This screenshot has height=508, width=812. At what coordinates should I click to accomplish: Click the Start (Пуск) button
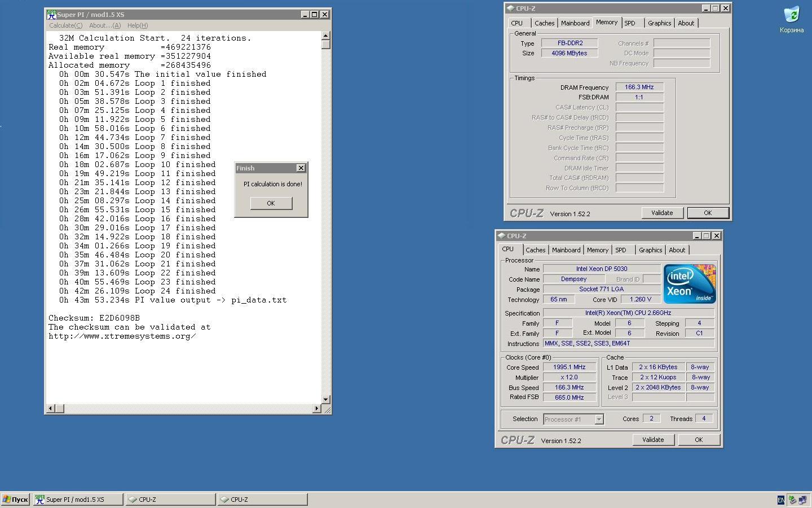click(15, 499)
